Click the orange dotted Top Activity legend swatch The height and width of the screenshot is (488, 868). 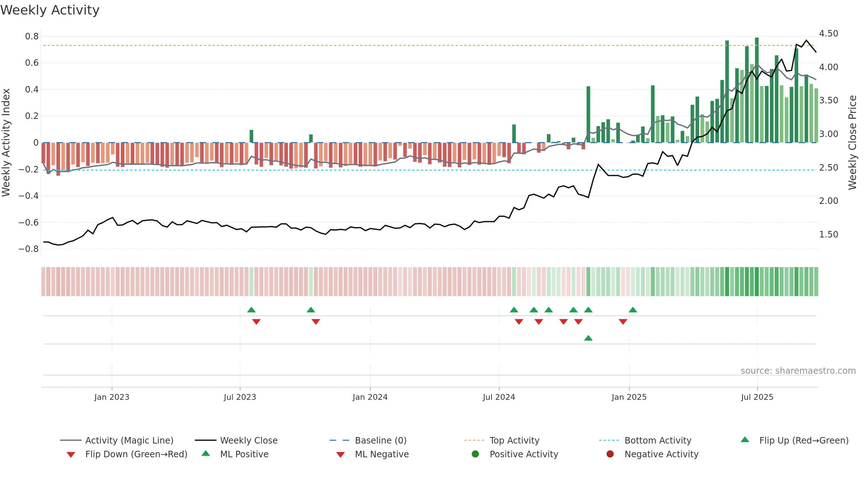pyautogui.click(x=474, y=440)
